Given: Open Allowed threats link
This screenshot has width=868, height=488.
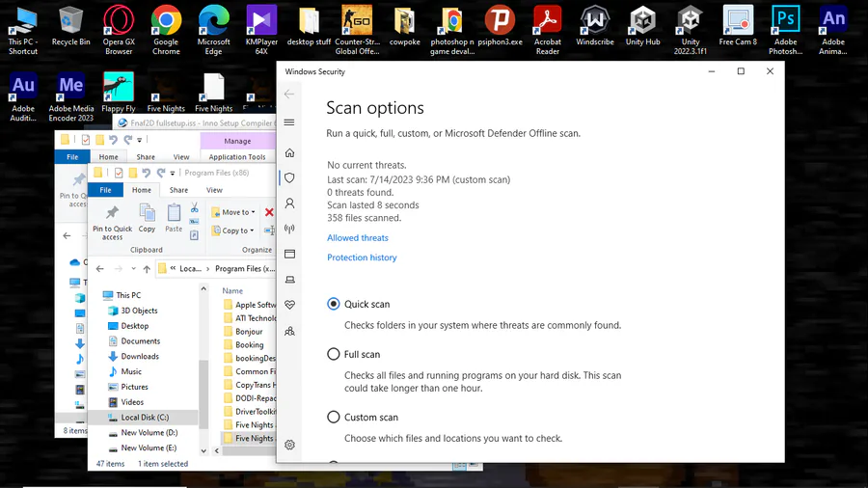Looking at the screenshot, I should tap(358, 238).
